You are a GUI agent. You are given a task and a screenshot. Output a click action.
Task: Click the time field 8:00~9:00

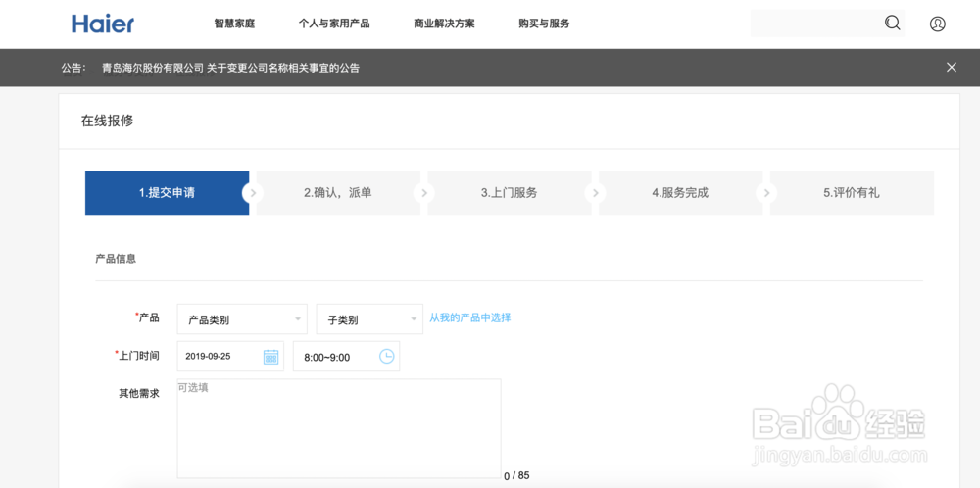coord(346,356)
